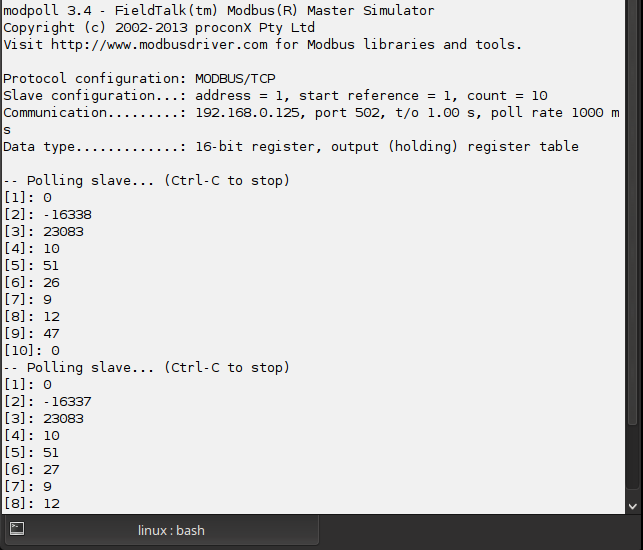Click the port 502 text
The width and height of the screenshot is (643, 550).
(347, 112)
